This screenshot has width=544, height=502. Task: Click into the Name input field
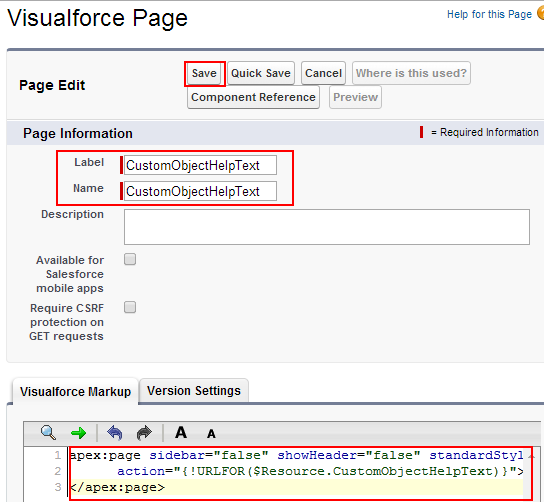[x=201, y=191]
